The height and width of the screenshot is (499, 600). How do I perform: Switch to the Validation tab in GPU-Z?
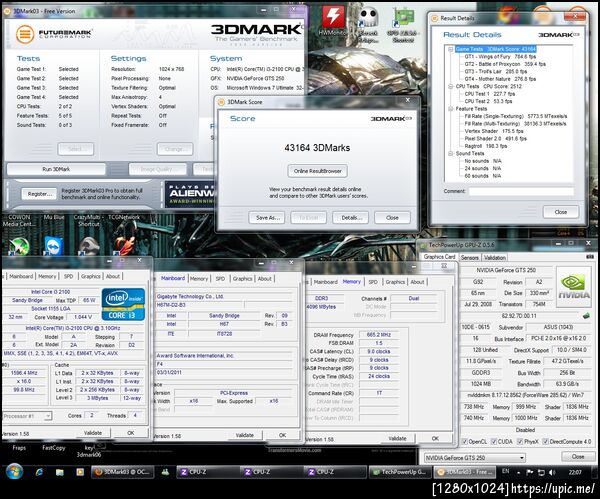point(494,258)
